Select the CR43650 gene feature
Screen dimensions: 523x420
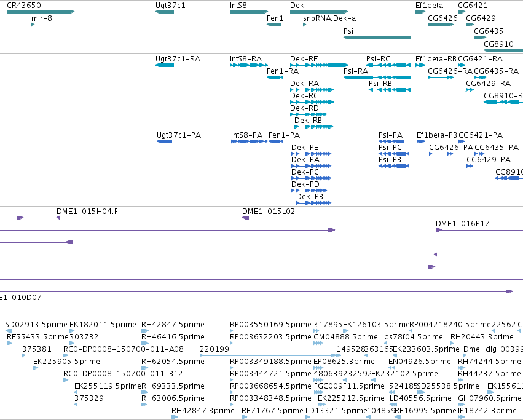41,12
